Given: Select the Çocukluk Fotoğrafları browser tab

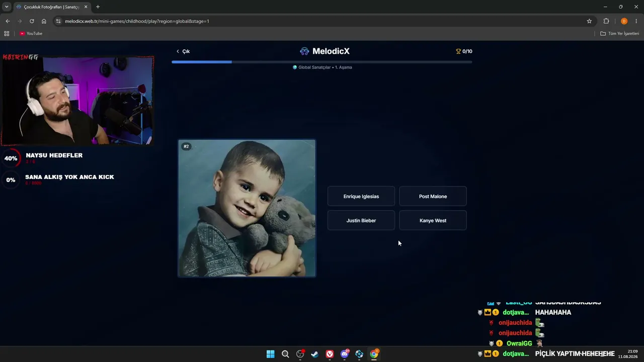Looking at the screenshot, I should click(x=52, y=7).
